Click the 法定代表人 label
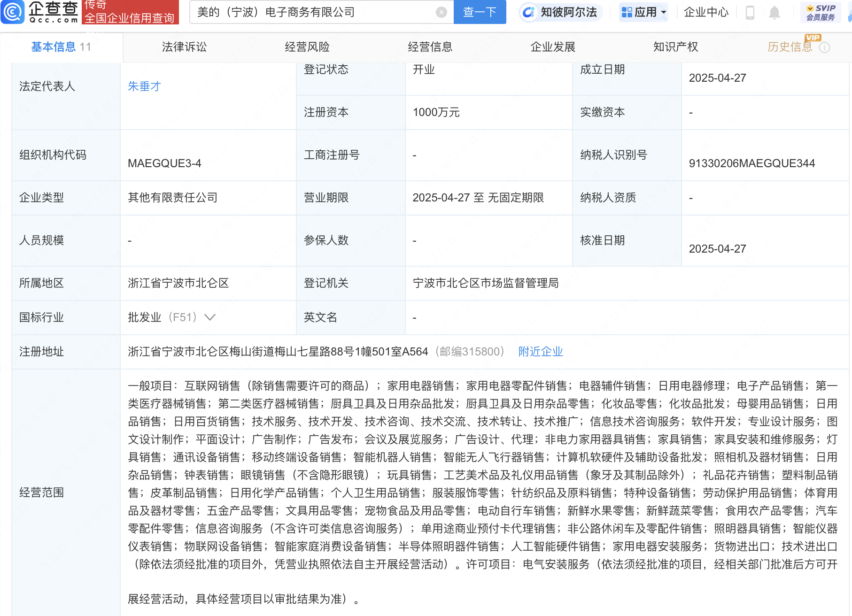This screenshot has height=616, width=852. (47, 86)
